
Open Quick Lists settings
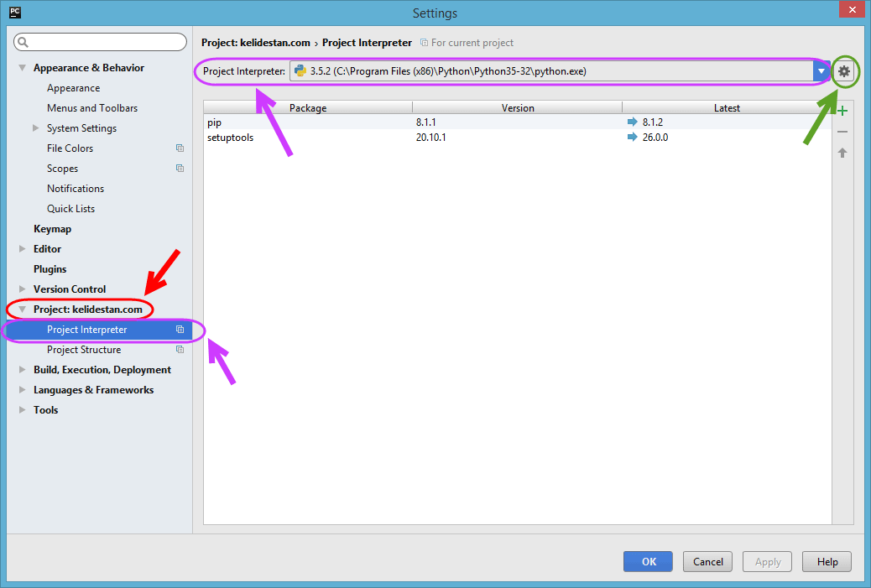[x=70, y=209]
